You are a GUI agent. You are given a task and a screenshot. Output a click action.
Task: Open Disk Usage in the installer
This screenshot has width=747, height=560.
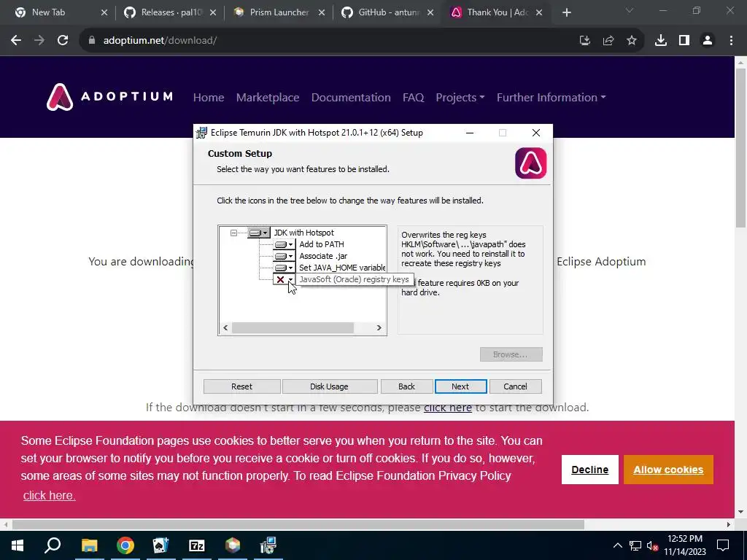pyautogui.click(x=329, y=386)
